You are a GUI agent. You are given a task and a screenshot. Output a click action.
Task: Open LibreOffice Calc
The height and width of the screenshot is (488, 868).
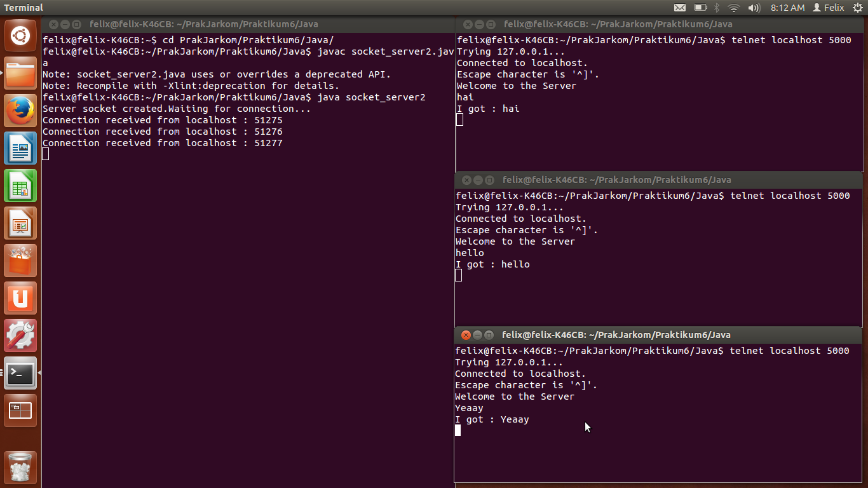(x=20, y=186)
